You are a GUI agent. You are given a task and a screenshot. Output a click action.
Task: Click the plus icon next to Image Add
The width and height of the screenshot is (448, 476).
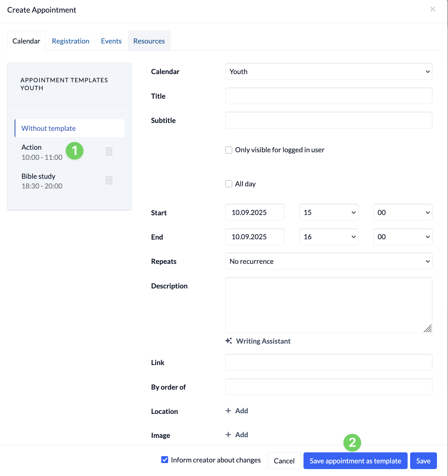228,435
